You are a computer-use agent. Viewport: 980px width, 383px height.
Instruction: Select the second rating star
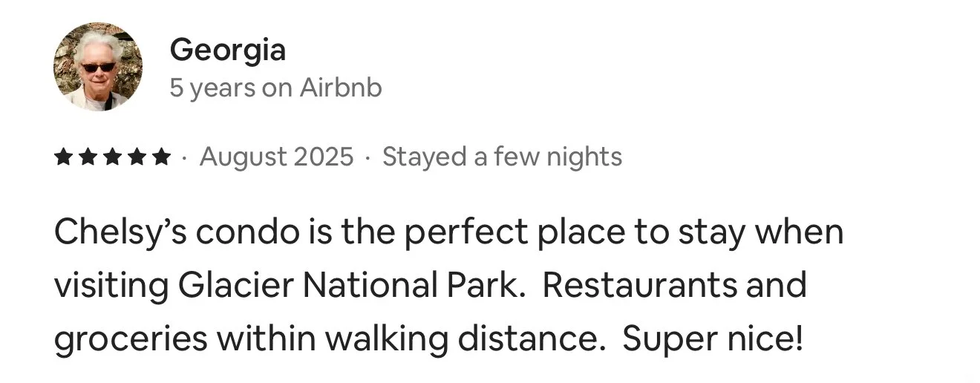point(88,157)
